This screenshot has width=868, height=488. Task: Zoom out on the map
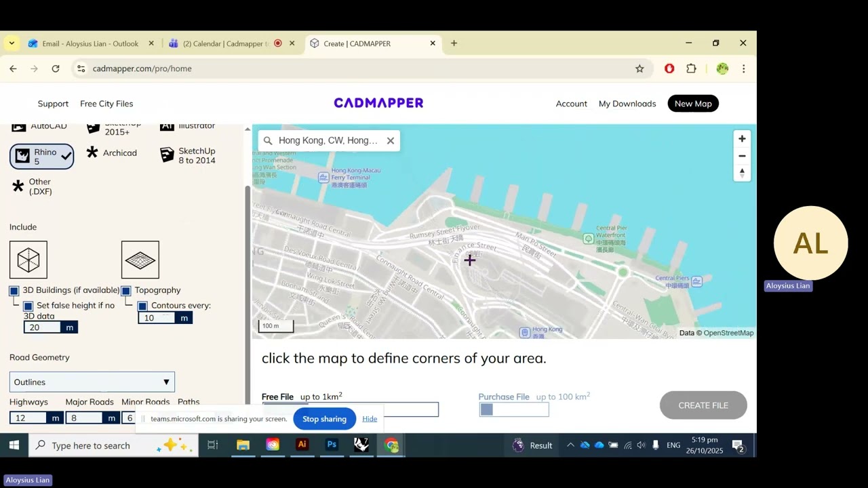coord(742,156)
